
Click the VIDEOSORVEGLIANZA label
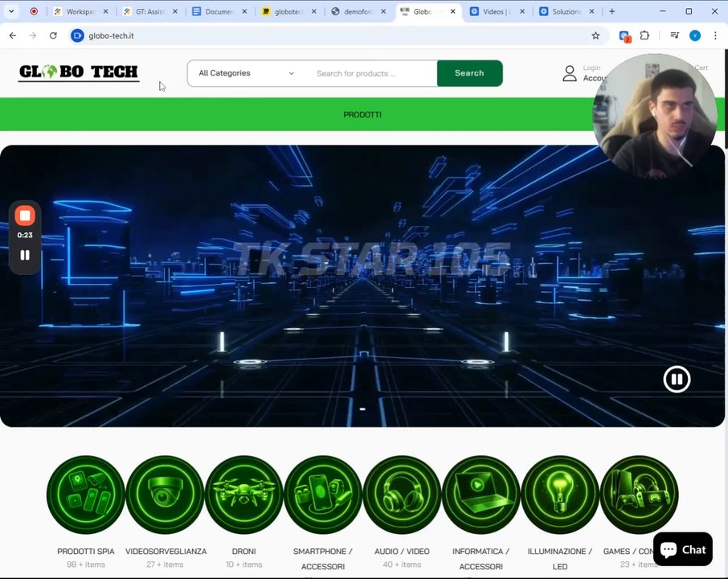(x=166, y=551)
